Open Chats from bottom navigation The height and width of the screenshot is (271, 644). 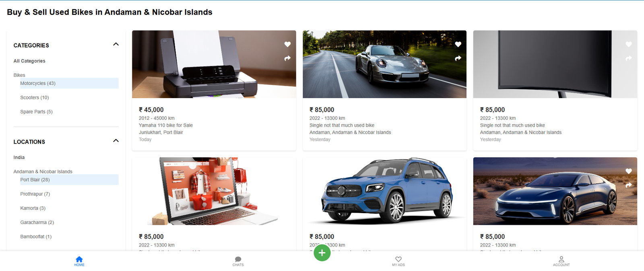click(238, 261)
